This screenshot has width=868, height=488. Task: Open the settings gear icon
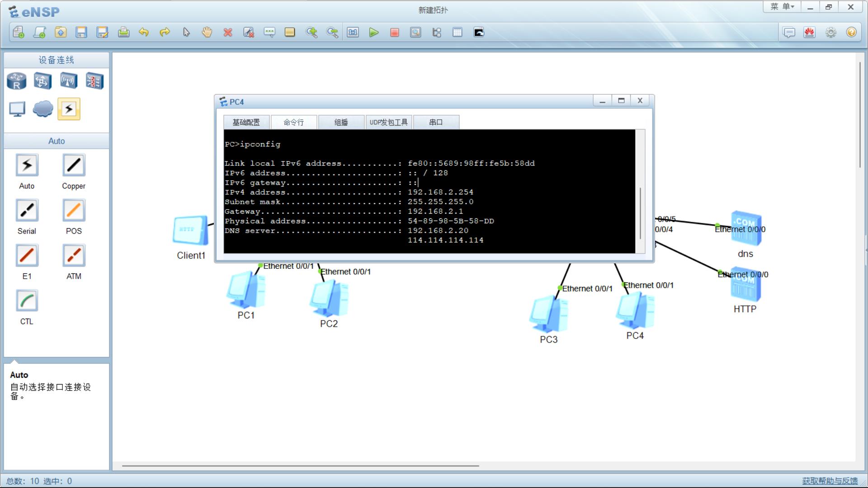coord(831,32)
